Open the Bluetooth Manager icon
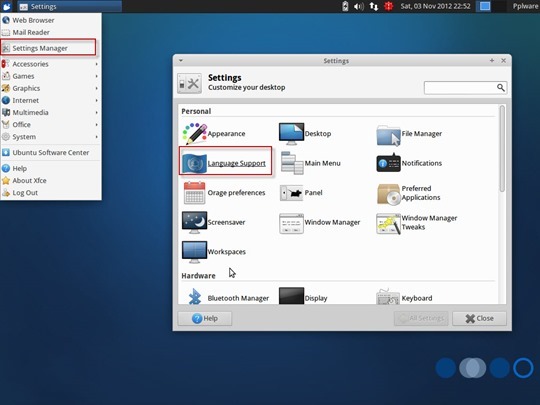Viewport: 540px width, 405px height. tap(195, 297)
